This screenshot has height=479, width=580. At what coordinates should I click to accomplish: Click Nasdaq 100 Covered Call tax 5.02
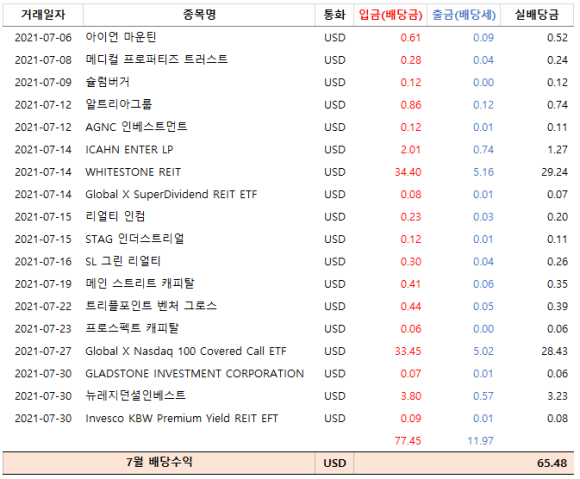coord(483,351)
